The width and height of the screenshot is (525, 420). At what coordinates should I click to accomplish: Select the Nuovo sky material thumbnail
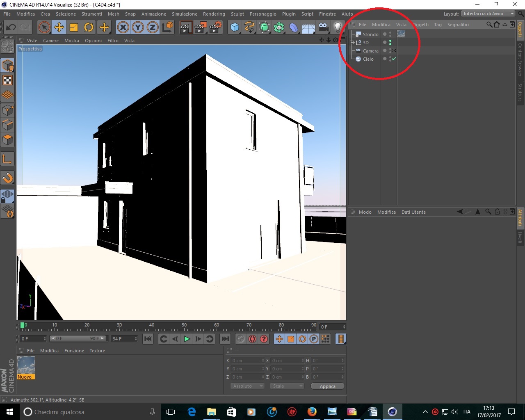click(26, 368)
